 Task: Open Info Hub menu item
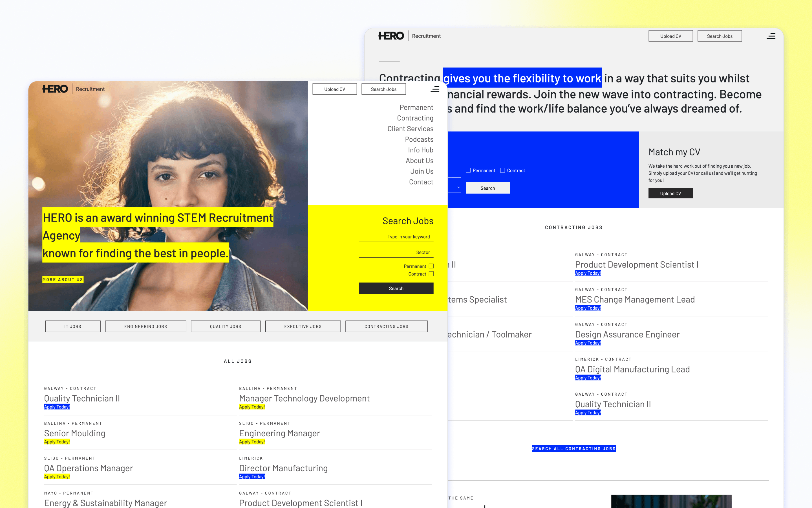(x=421, y=150)
